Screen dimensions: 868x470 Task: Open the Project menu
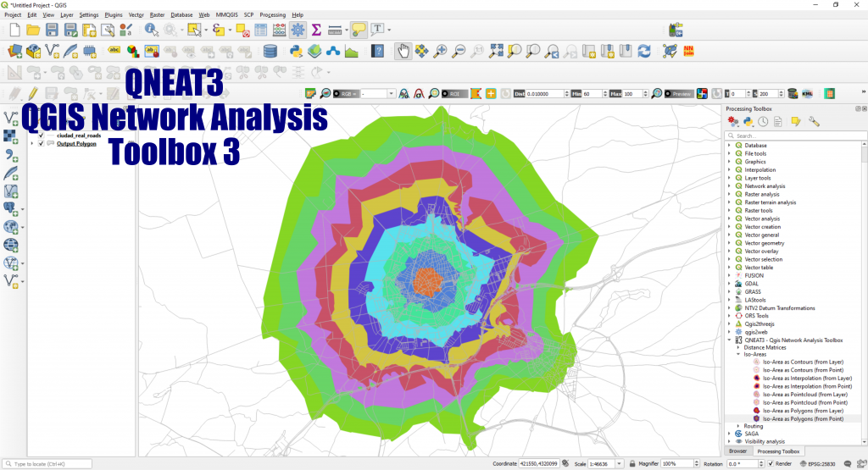(x=13, y=15)
